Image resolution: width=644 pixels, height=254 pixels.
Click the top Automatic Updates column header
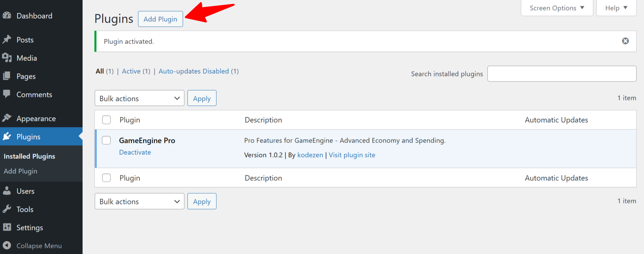click(556, 120)
